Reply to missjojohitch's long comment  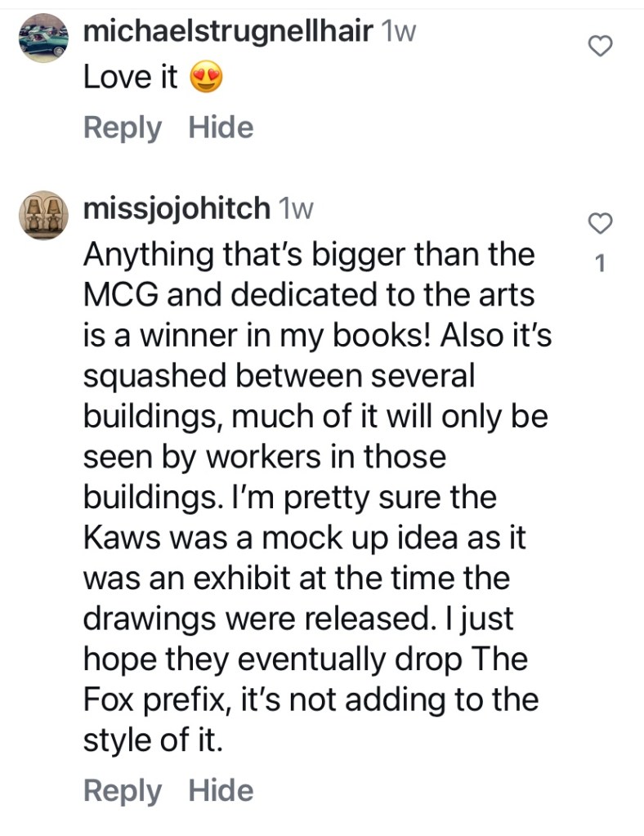(123, 790)
